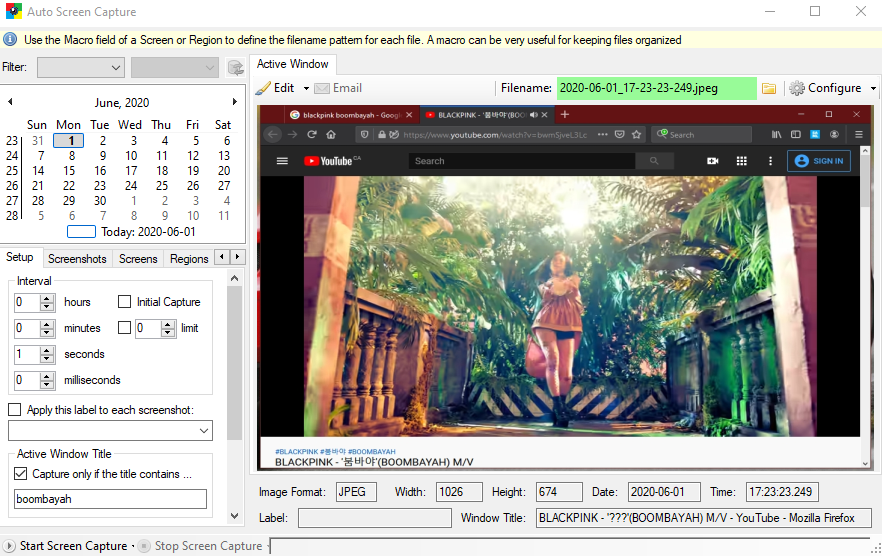Decrease minutes with the down spinner arrow
The width and height of the screenshot is (882, 556).
point(47,333)
